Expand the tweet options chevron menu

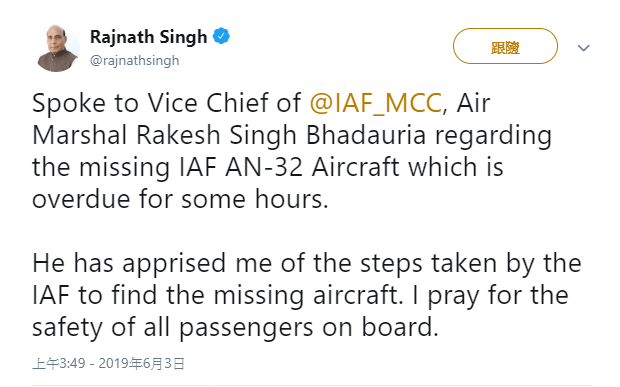(584, 48)
